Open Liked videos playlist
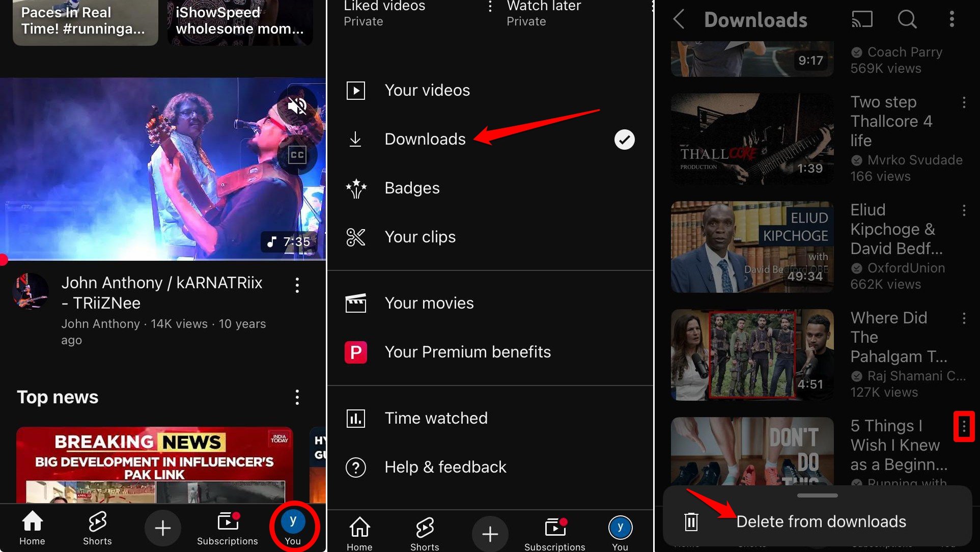 tap(384, 13)
